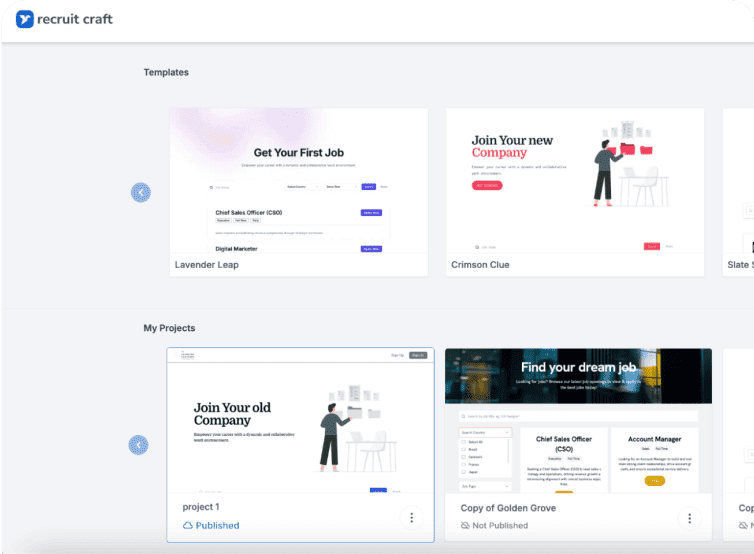Click the Published status label on project 1
754x554 pixels.
pos(217,525)
